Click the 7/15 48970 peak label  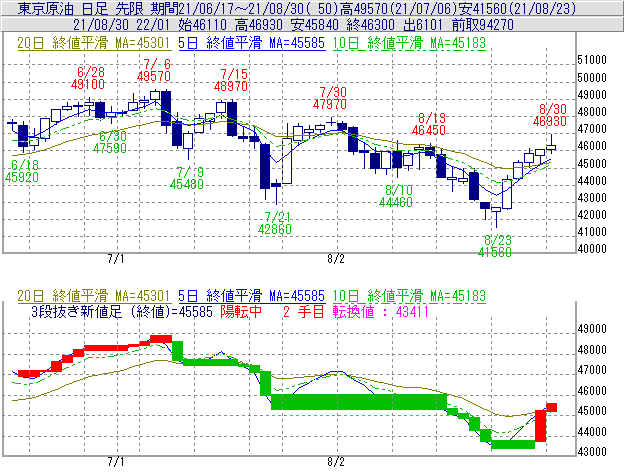coord(231,80)
